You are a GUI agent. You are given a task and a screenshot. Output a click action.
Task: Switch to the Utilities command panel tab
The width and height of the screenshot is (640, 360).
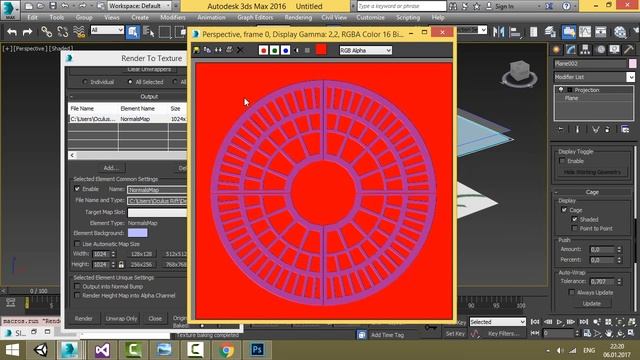point(629,50)
